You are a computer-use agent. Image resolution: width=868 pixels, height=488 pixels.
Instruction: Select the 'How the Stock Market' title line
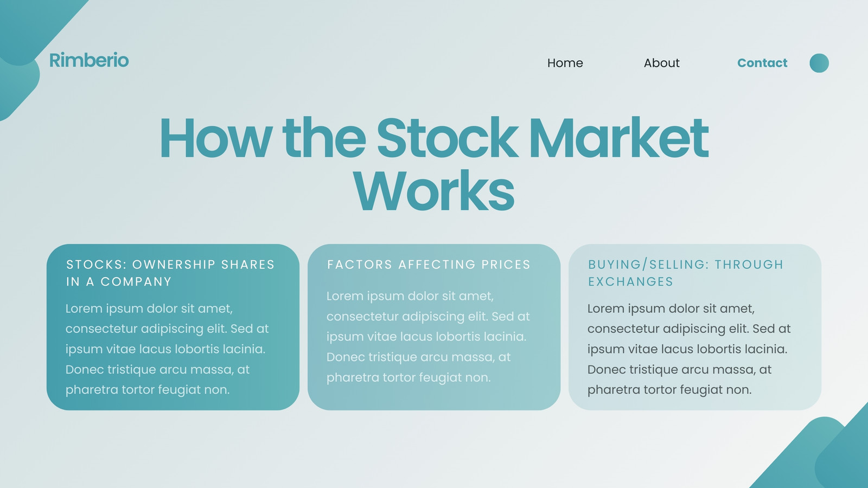pos(434,138)
